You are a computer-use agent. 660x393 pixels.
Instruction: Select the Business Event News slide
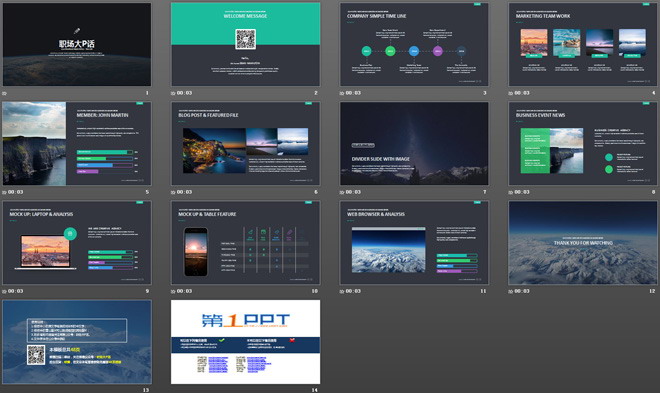pos(583,143)
